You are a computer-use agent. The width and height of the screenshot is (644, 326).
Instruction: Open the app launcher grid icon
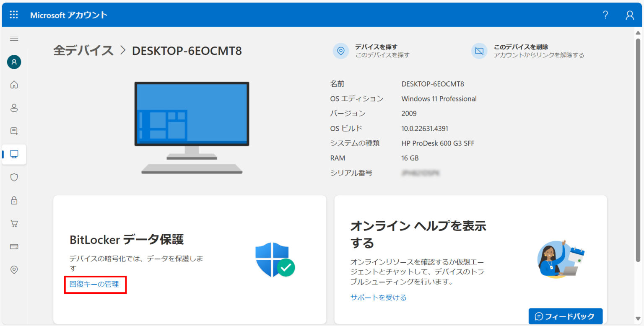tap(14, 15)
